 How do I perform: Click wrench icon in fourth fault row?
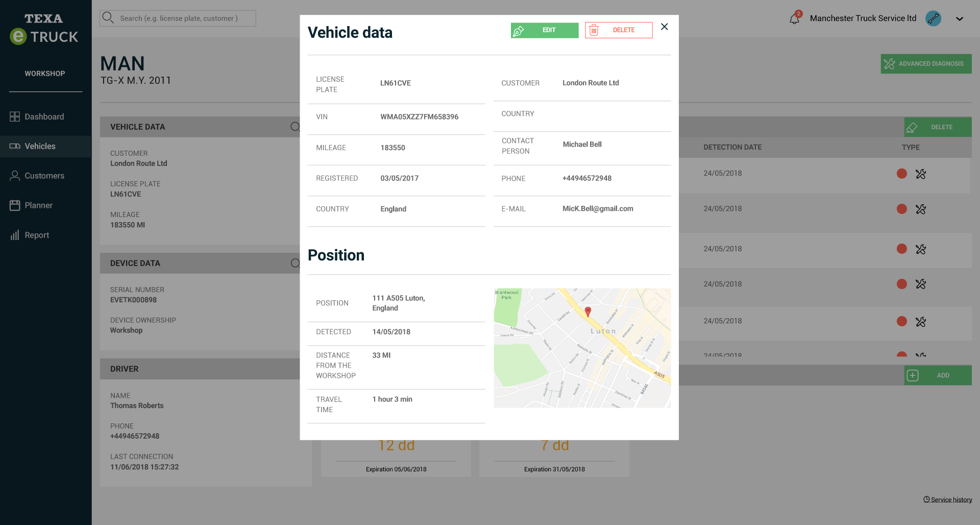[921, 284]
